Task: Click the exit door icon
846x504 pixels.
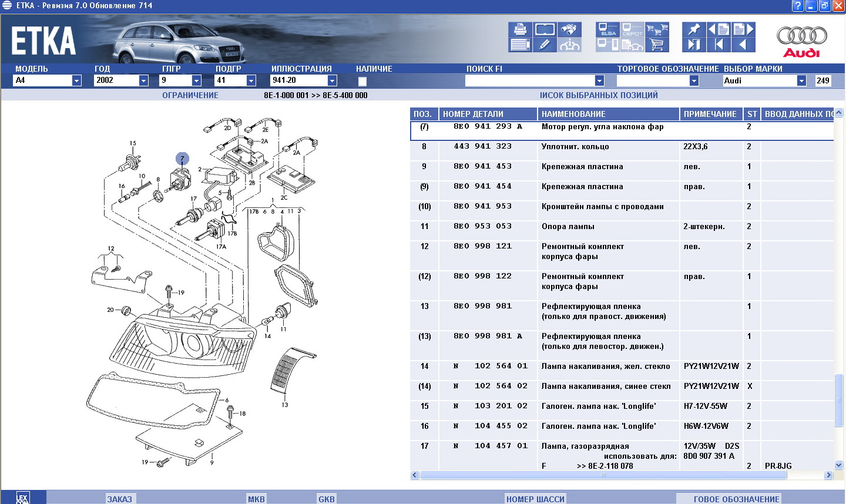Action: 694,45
